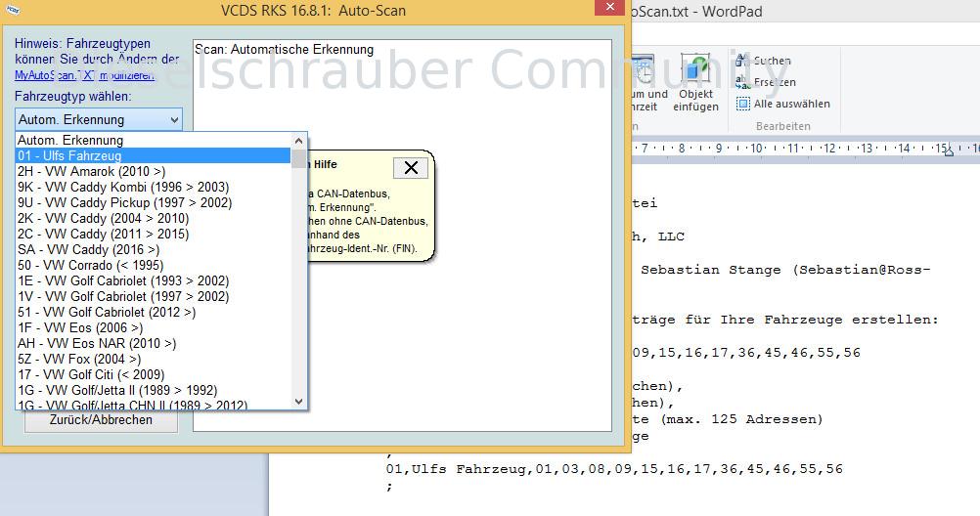Close the VCDS Auto-Scan window
The width and height of the screenshot is (980, 516).
[x=609, y=7]
